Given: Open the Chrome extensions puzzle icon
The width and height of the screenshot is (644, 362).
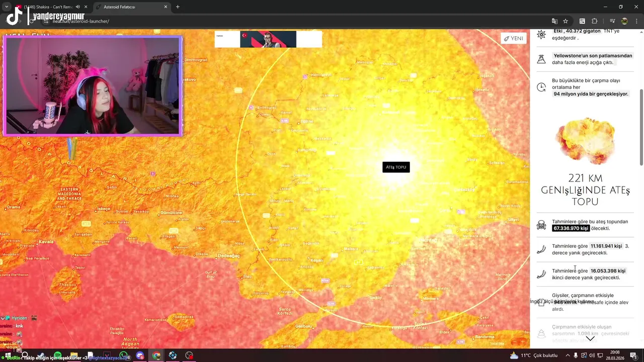Looking at the screenshot, I should click(x=595, y=21).
